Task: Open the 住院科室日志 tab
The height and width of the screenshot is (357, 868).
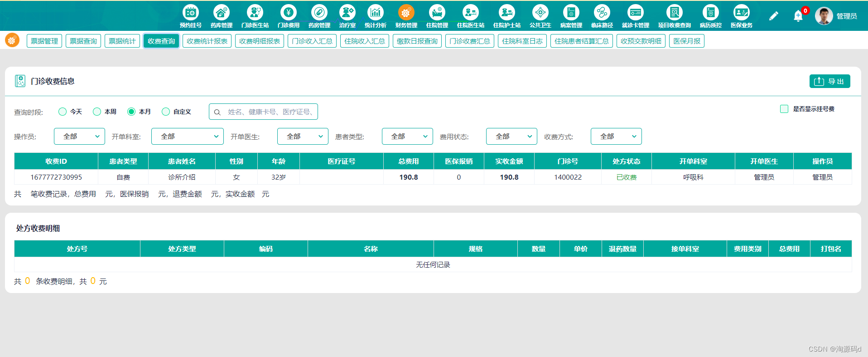Action: [x=522, y=41]
